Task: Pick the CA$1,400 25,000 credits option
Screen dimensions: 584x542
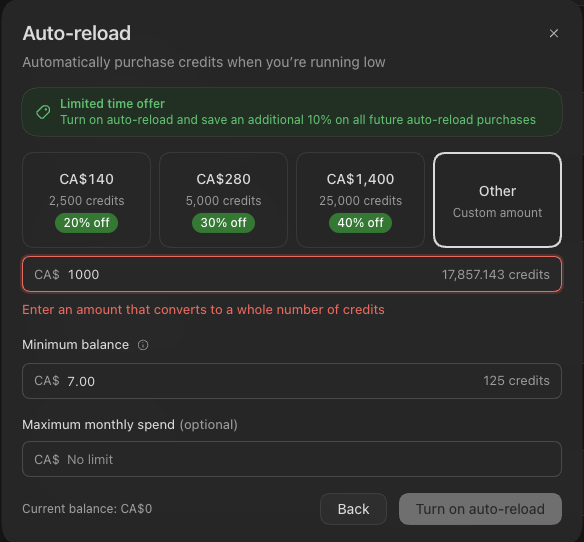Action: coord(360,200)
